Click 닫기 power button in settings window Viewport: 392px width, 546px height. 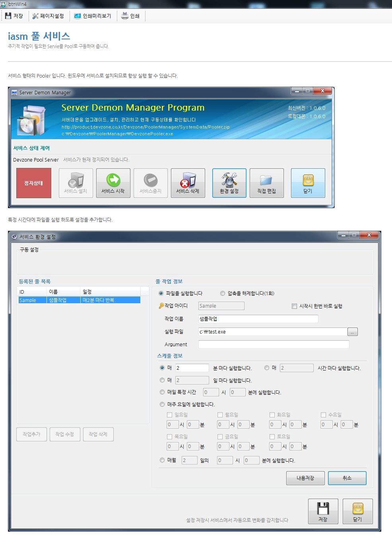click(x=357, y=511)
